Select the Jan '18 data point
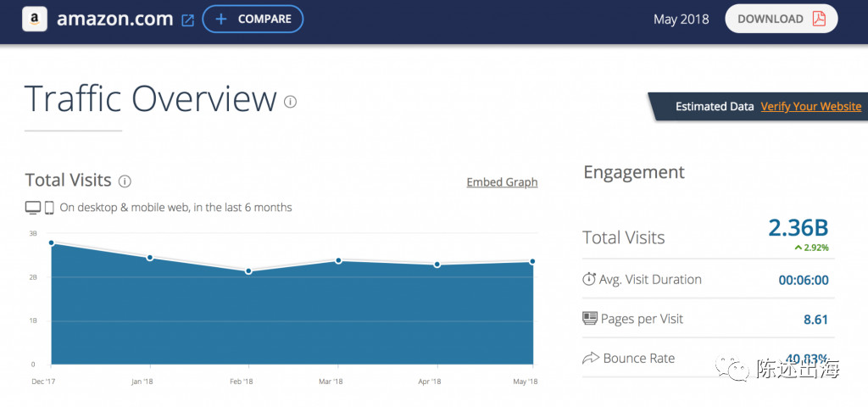Screen dimensions: 868x407 (150, 258)
